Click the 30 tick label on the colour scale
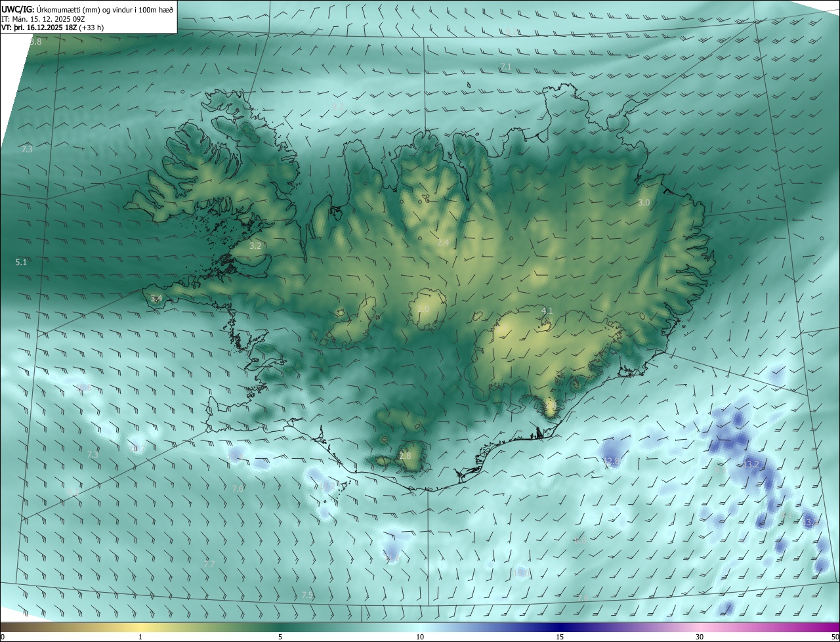 click(700, 637)
